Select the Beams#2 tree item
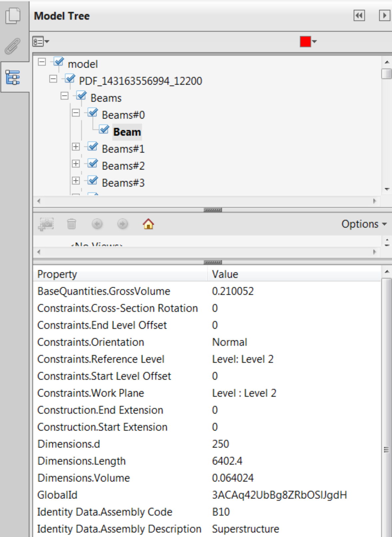 123,166
